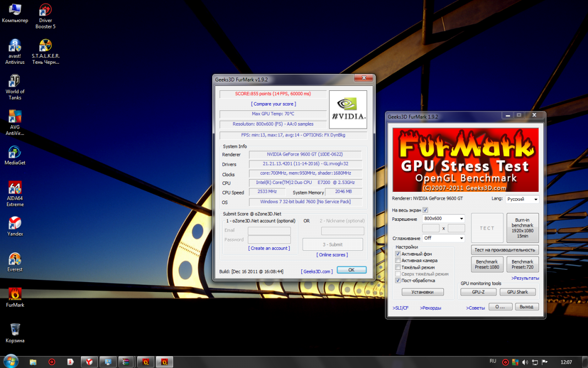Expand the Разрешение 800x600 dropdown

point(442,219)
